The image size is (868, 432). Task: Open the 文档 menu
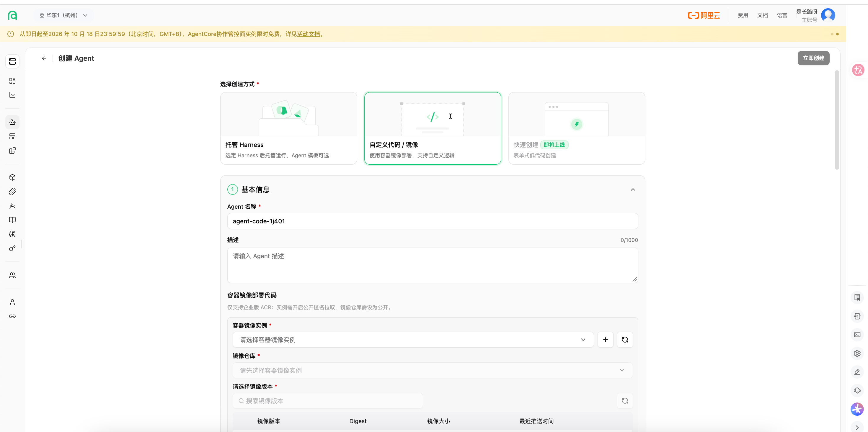[x=763, y=15]
